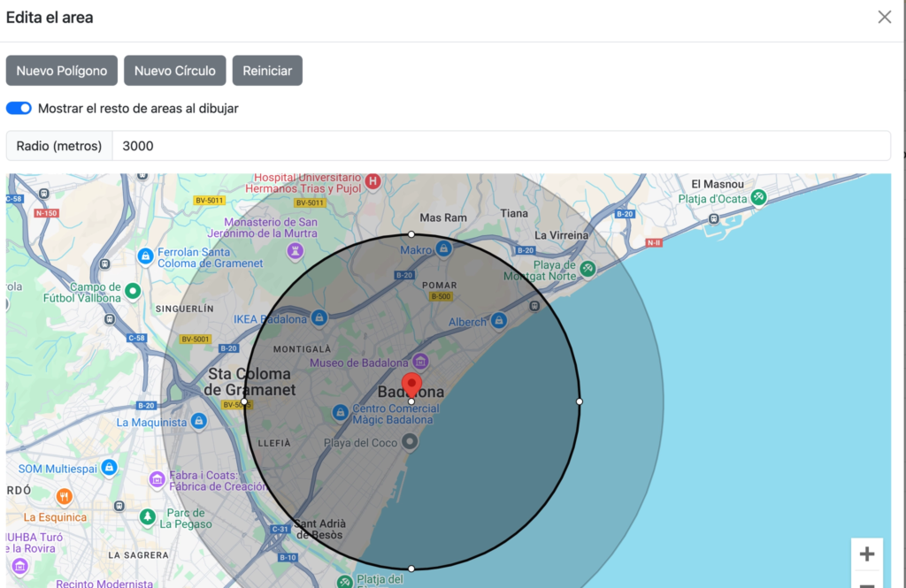The image size is (906, 588).
Task: Click the La Maquinista shopping marker
Action: point(199,421)
